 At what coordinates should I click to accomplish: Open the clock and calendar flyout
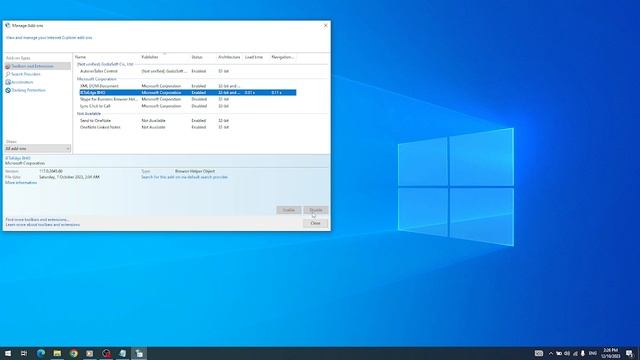coord(611,353)
